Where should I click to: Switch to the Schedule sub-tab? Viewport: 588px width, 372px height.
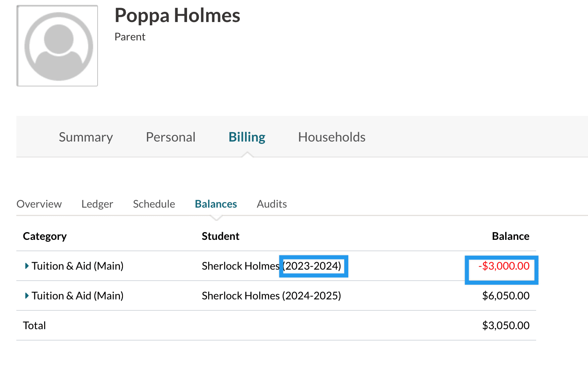154,204
